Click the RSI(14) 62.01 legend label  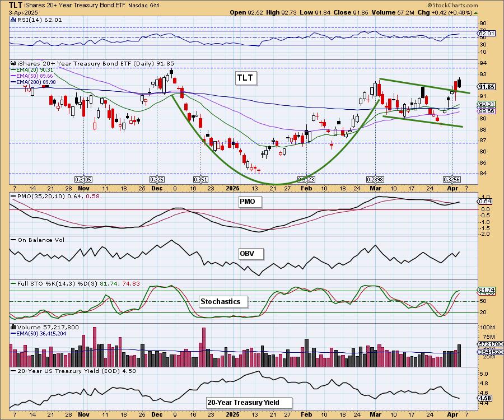click(40, 20)
